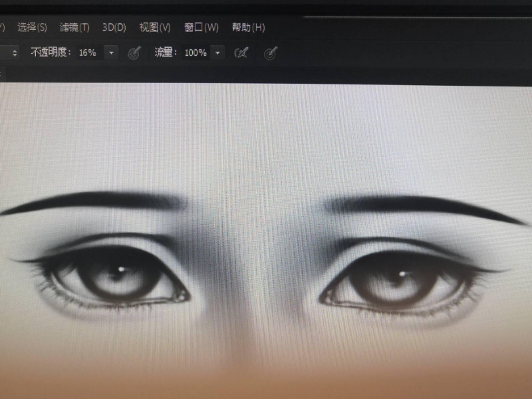Toggle pen pressure for size icon

tap(271, 53)
